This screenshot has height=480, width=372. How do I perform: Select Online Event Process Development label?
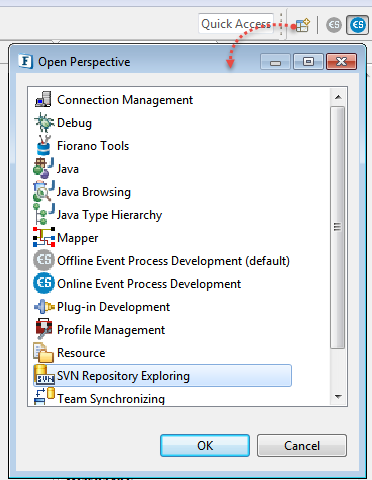click(149, 284)
